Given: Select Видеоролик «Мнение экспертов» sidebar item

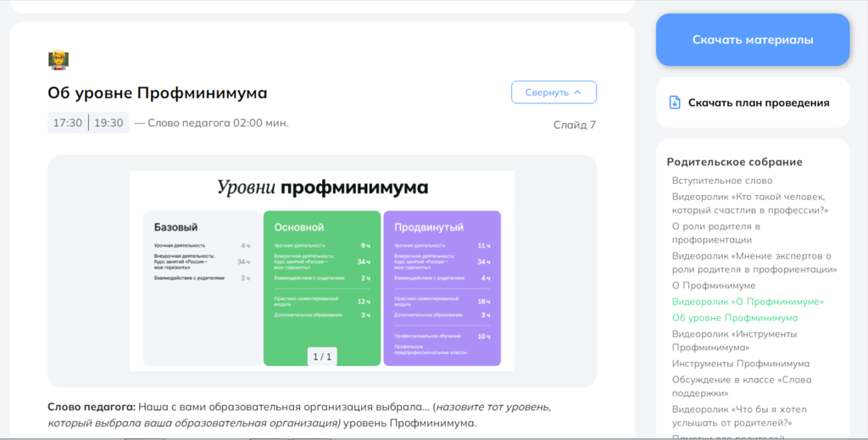Looking at the screenshot, I should click(x=754, y=262).
